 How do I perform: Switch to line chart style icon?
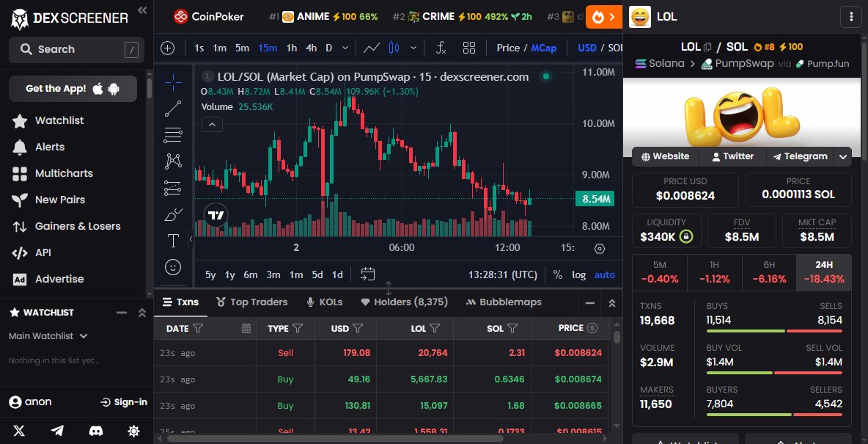[x=372, y=48]
